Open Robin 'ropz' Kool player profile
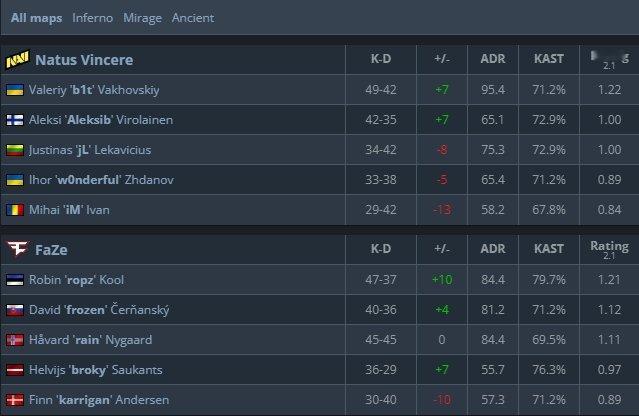The image size is (639, 416). [x=76, y=280]
